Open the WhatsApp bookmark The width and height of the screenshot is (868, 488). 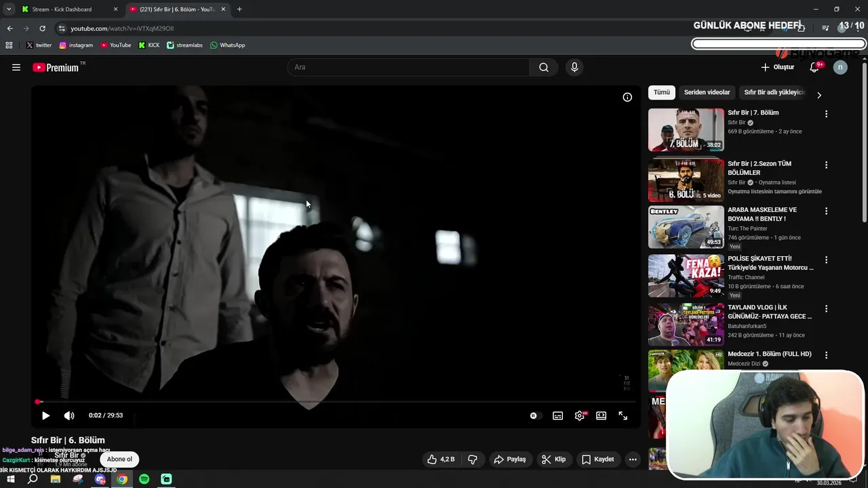click(x=227, y=45)
